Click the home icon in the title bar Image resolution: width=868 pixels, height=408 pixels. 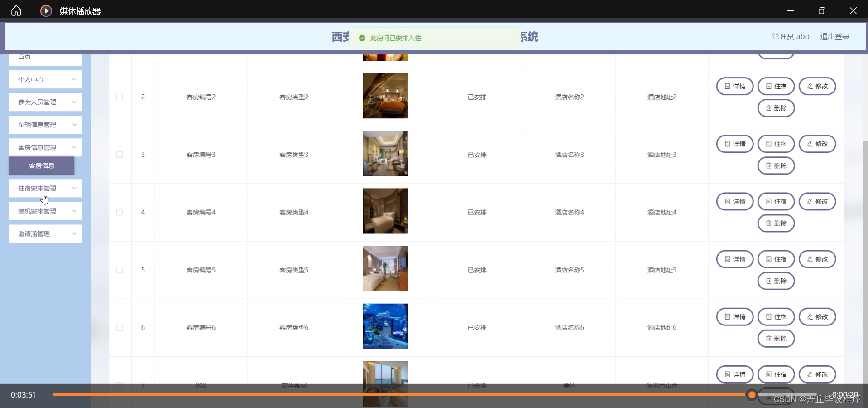coord(16,10)
